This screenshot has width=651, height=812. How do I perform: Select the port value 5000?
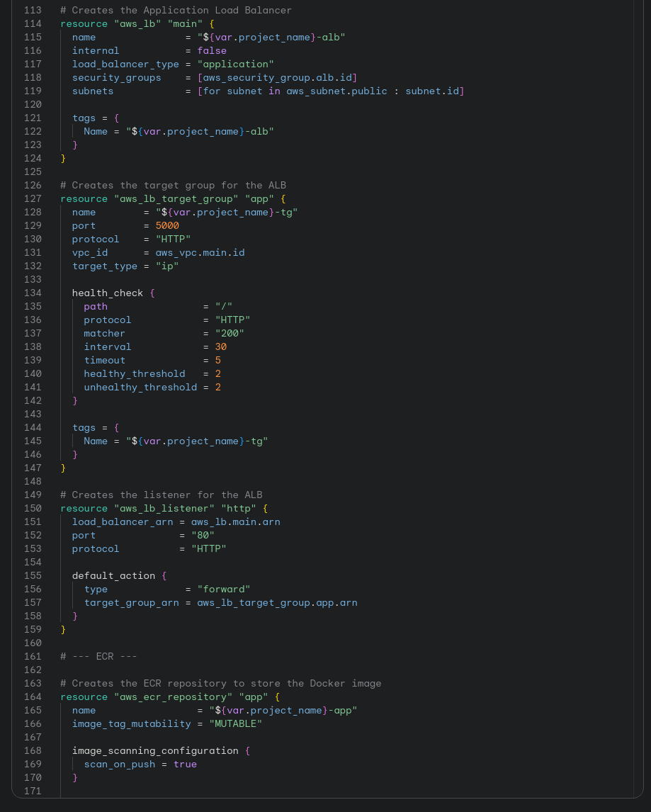pyautogui.click(x=167, y=225)
